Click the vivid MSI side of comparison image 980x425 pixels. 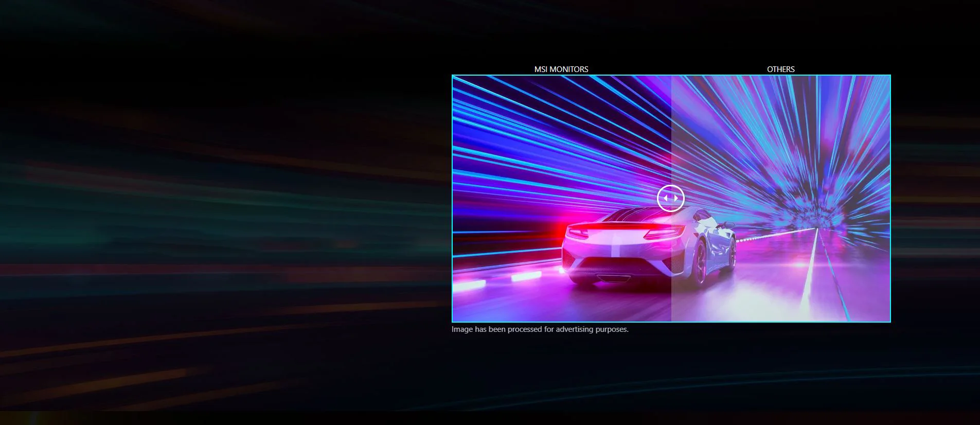click(x=562, y=199)
